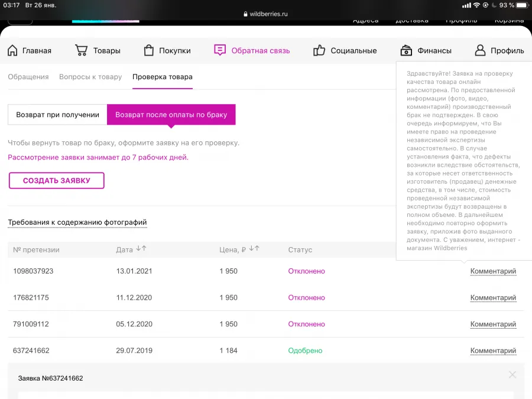Click claim number 1098037923
Viewport: 532px width, 399px height.
[33, 271]
